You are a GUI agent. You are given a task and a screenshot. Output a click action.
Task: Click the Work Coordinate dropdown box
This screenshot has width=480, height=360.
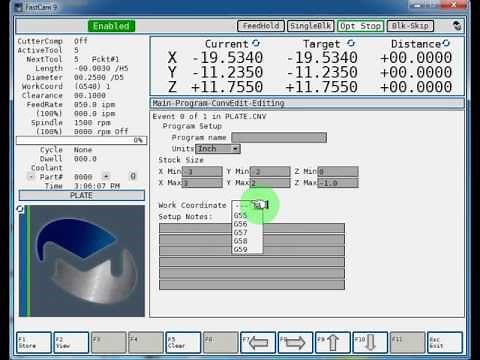[250, 205]
